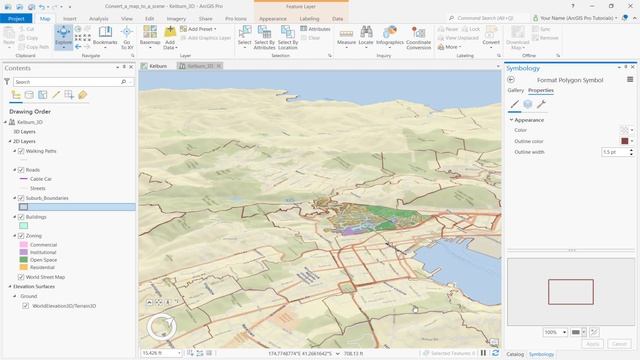Screen dimensions: 640x360
Task: Open the Bookmarks menu icon
Action: tap(105, 33)
